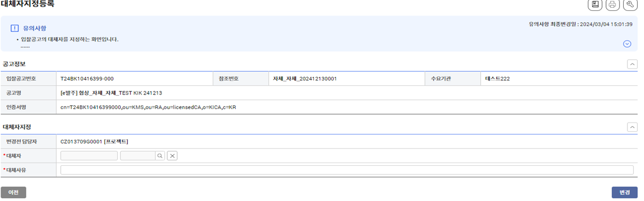Focus the second 대체자 input field
Screen dimensions: 644x201
point(138,155)
